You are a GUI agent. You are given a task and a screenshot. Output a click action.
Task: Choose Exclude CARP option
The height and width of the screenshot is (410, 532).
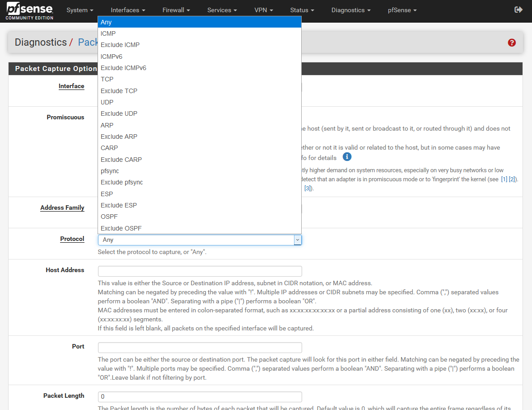coord(200,159)
